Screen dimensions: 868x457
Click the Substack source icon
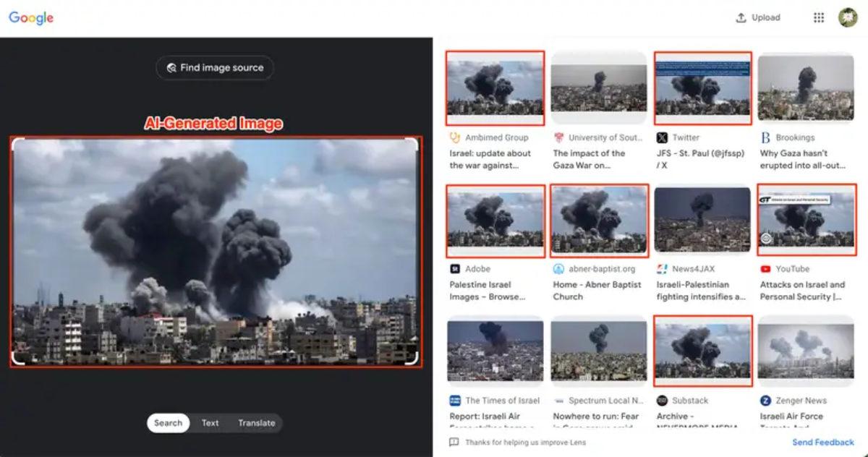[x=660, y=400]
